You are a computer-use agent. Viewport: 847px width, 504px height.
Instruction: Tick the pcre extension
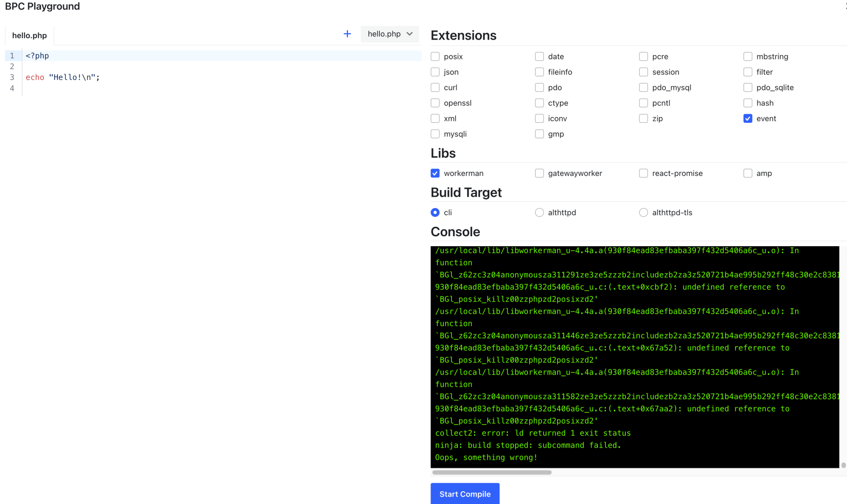[644, 56]
